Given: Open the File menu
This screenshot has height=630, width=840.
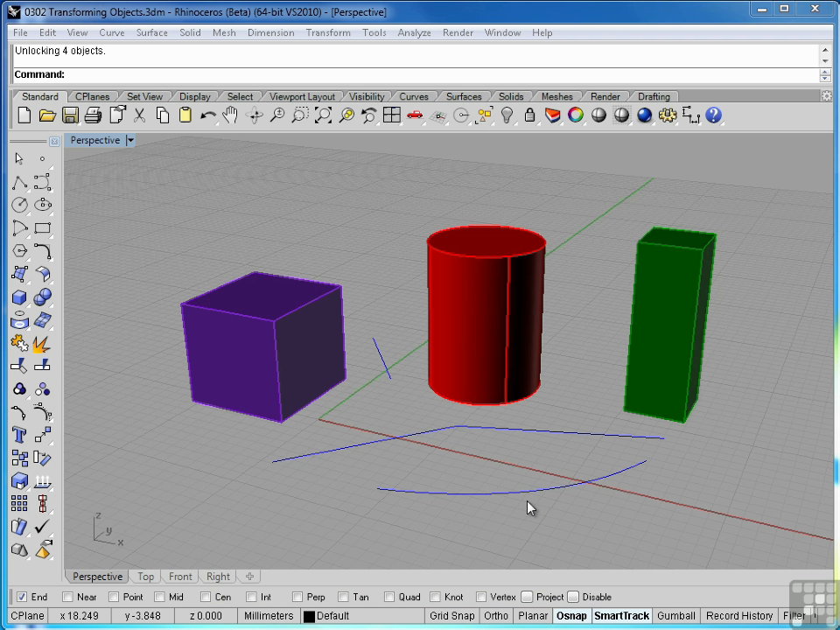Looking at the screenshot, I should tap(20, 32).
